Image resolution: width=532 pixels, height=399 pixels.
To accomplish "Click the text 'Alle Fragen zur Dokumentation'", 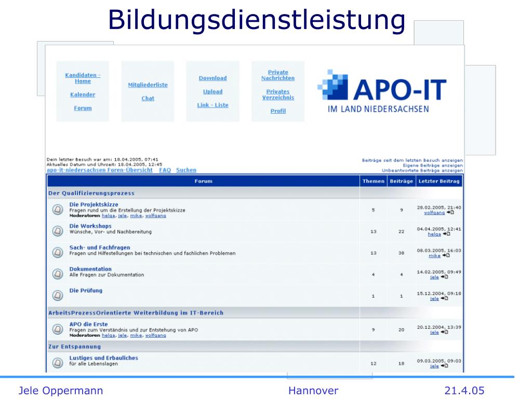I will pos(107,275).
